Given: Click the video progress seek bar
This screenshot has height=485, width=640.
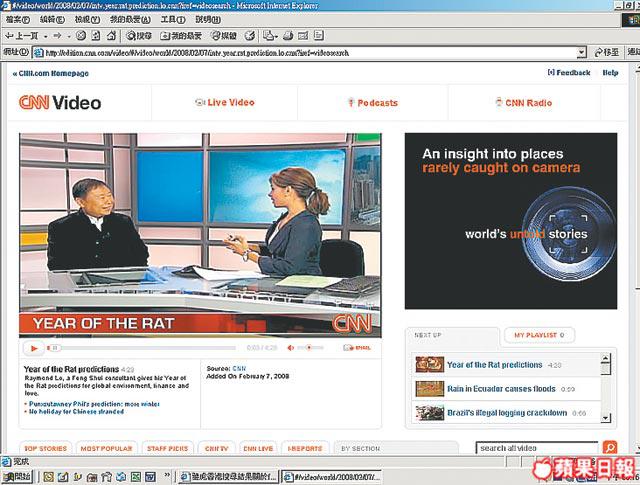Looking at the screenshot, I should (x=142, y=348).
